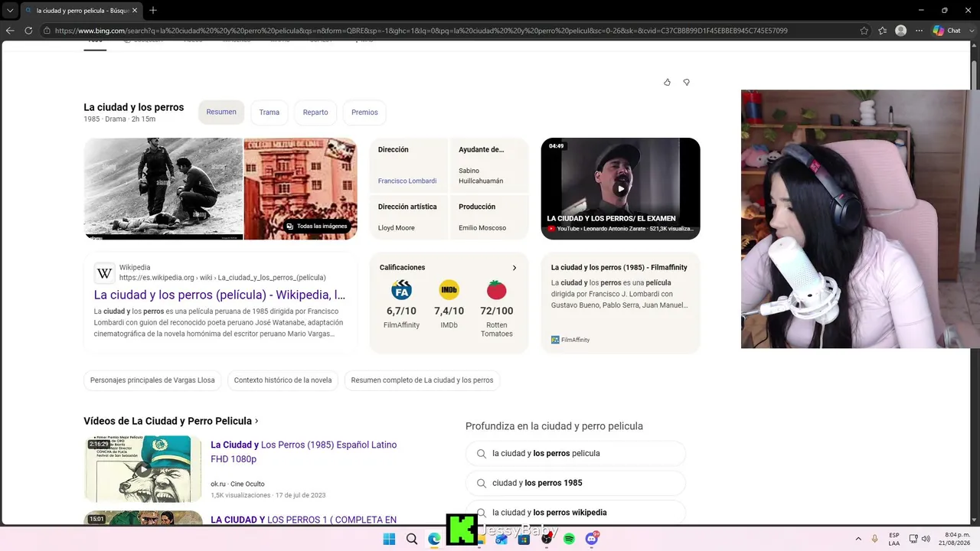
Task: Click the Wikipedia W logo icon
Action: [104, 273]
